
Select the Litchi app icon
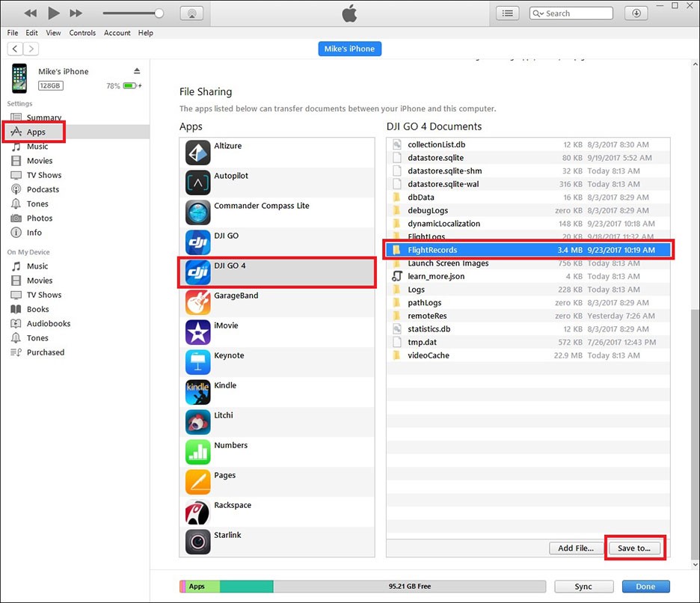point(197,422)
